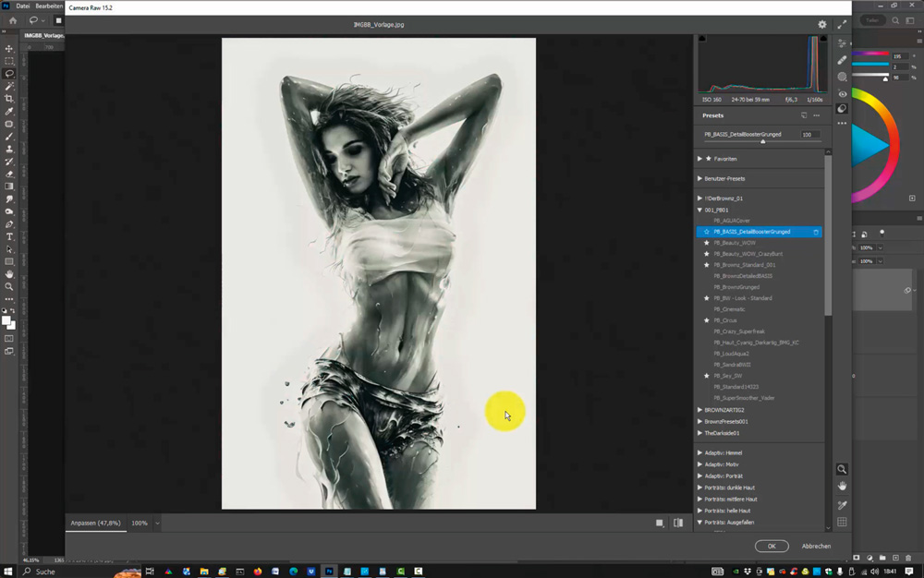Image resolution: width=924 pixels, height=578 pixels.
Task: Click the before/after view icon
Action: click(678, 523)
